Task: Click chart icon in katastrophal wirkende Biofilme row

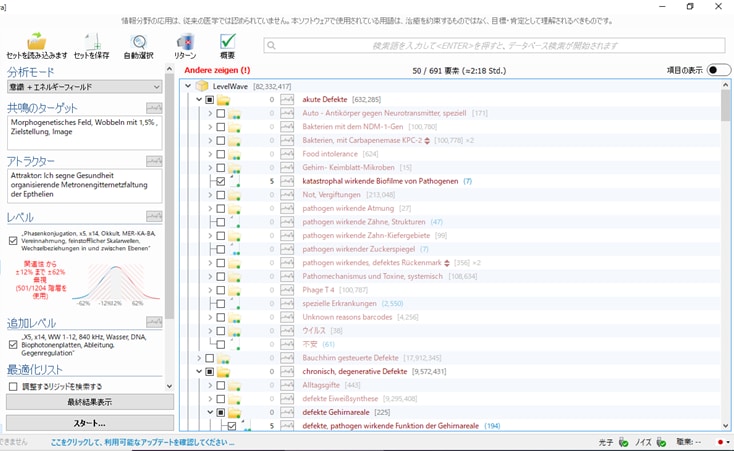Action: (x=287, y=181)
